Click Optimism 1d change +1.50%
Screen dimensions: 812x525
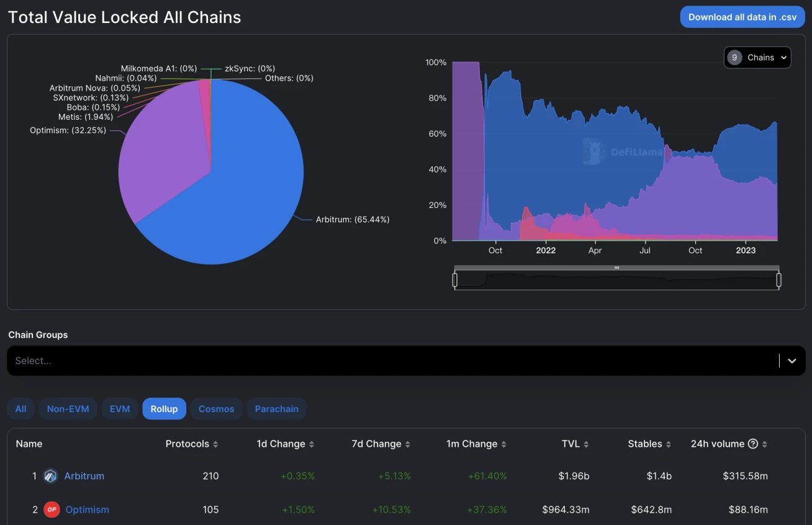click(x=299, y=509)
